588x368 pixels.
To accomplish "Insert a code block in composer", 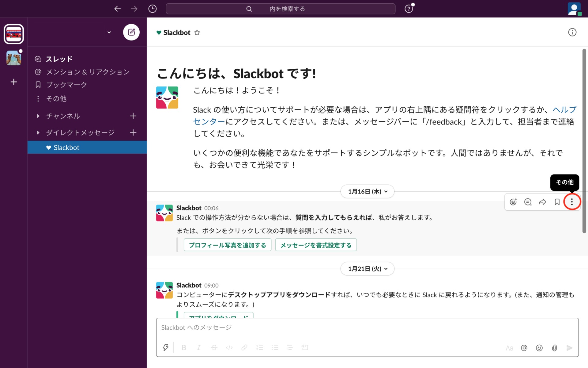I will click(305, 347).
